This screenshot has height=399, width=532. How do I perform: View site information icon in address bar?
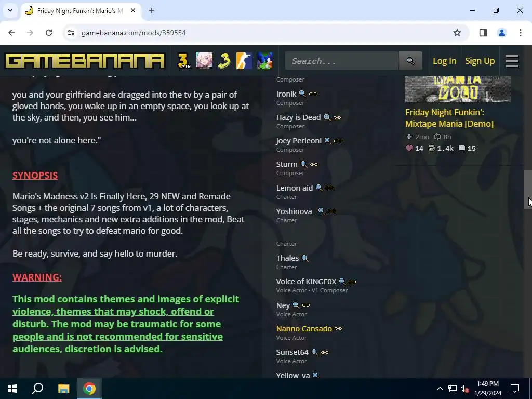(71, 33)
